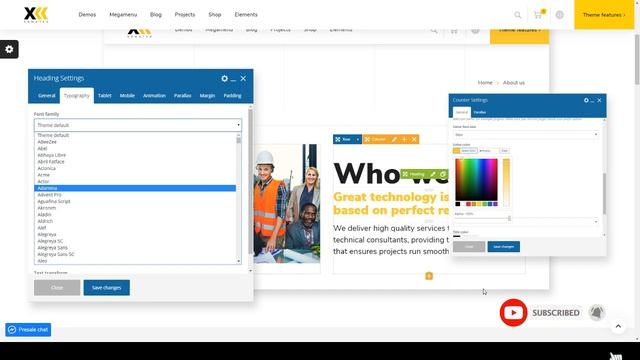Click the hex color value input field
Screen dimensions: 640x360
click(489, 151)
